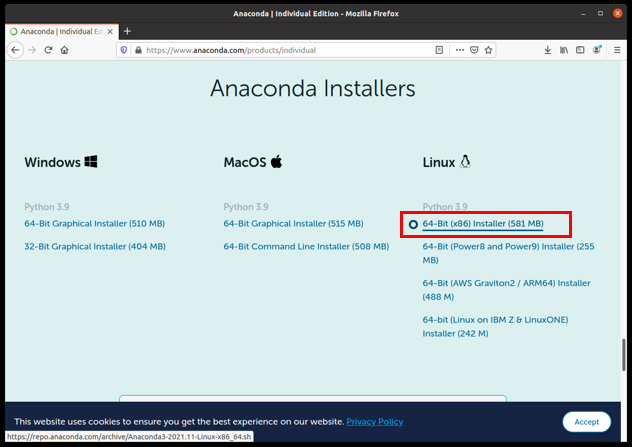Open a new tab
632x447 pixels.
[x=127, y=31]
